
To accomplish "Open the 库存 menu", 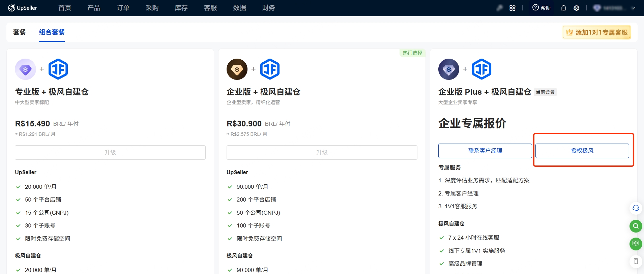I will tap(181, 8).
